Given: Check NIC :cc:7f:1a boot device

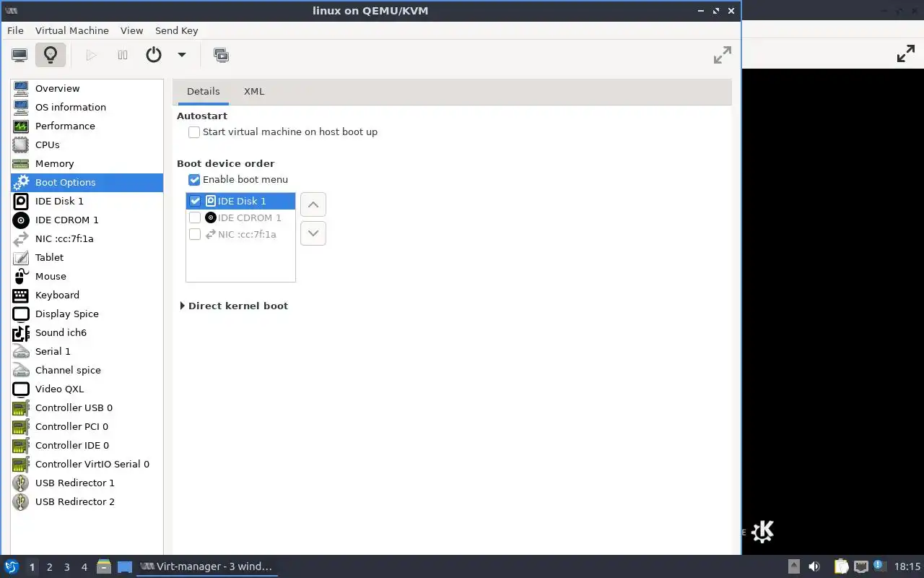Looking at the screenshot, I should [195, 234].
